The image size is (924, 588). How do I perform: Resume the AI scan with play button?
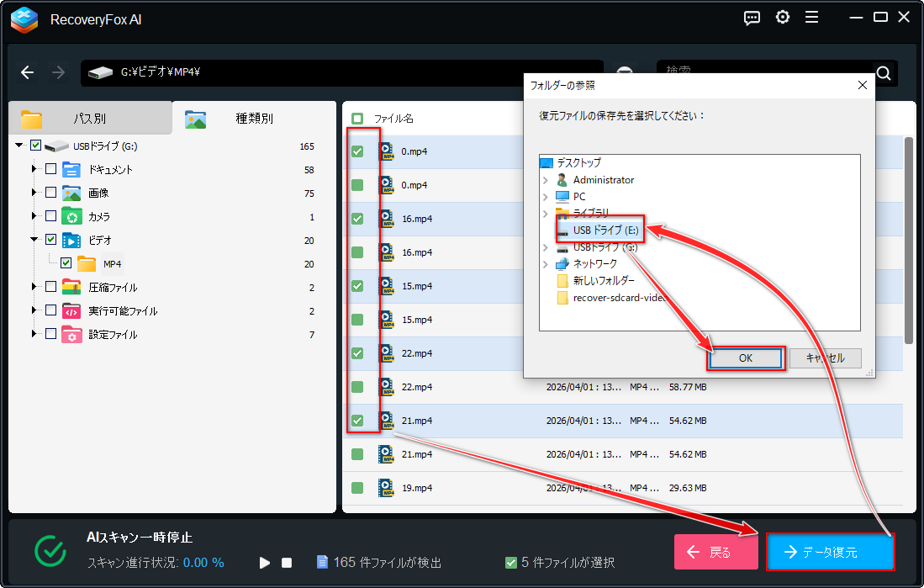pos(265,563)
